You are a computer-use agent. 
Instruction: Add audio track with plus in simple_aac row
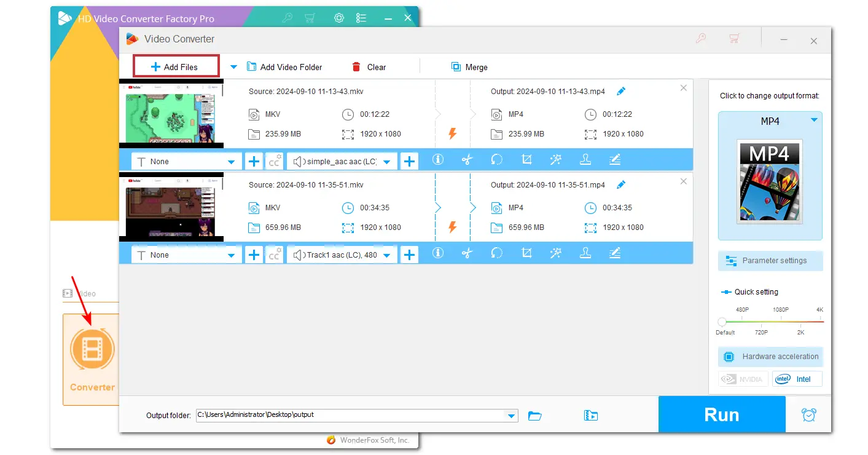pyautogui.click(x=409, y=161)
